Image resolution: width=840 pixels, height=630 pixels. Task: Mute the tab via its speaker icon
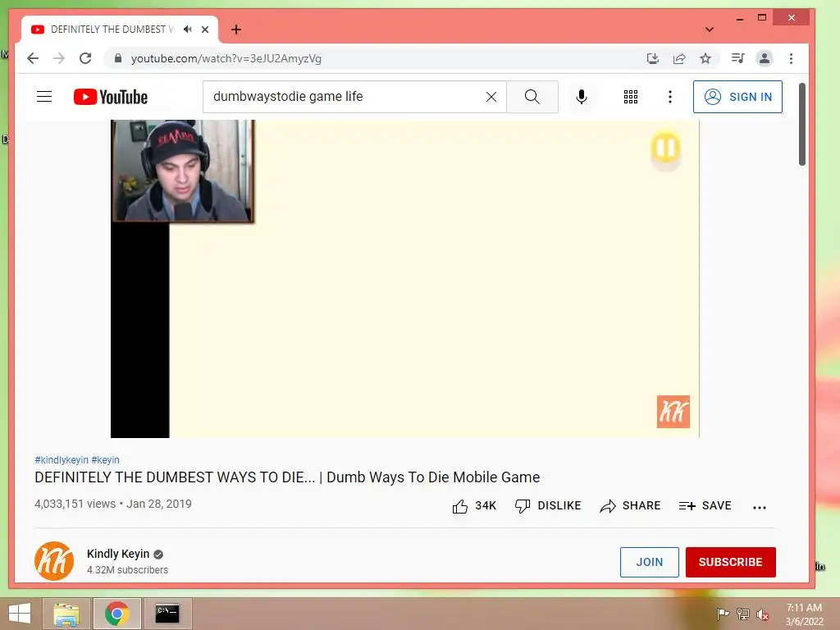187,29
